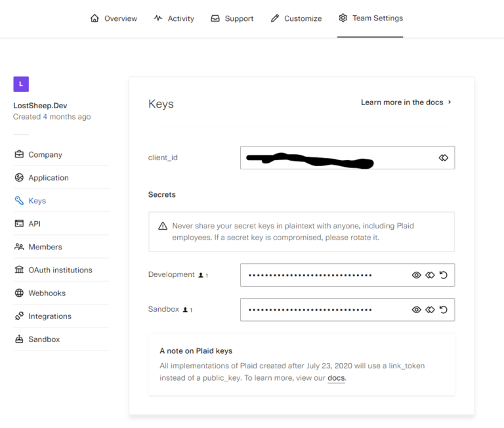This screenshot has width=504, height=428.
Task: Copy the Sandbox secret key
Action: [430, 310]
